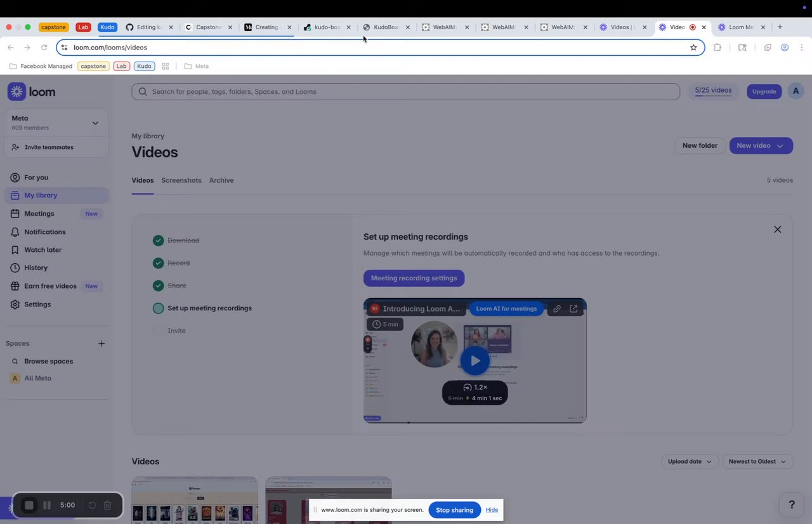The height and width of the screenshot is (524, 812).
Task: Open the Meta bookmarks folder
Action: pyautogui.click(x=196, y=66)
